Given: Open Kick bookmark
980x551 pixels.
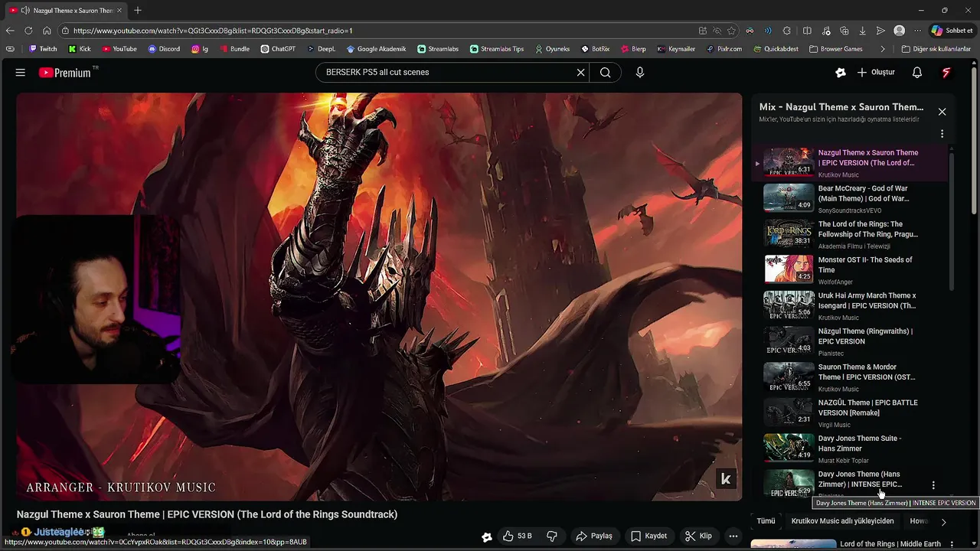Looking at the screenshot, I should 80,49.
